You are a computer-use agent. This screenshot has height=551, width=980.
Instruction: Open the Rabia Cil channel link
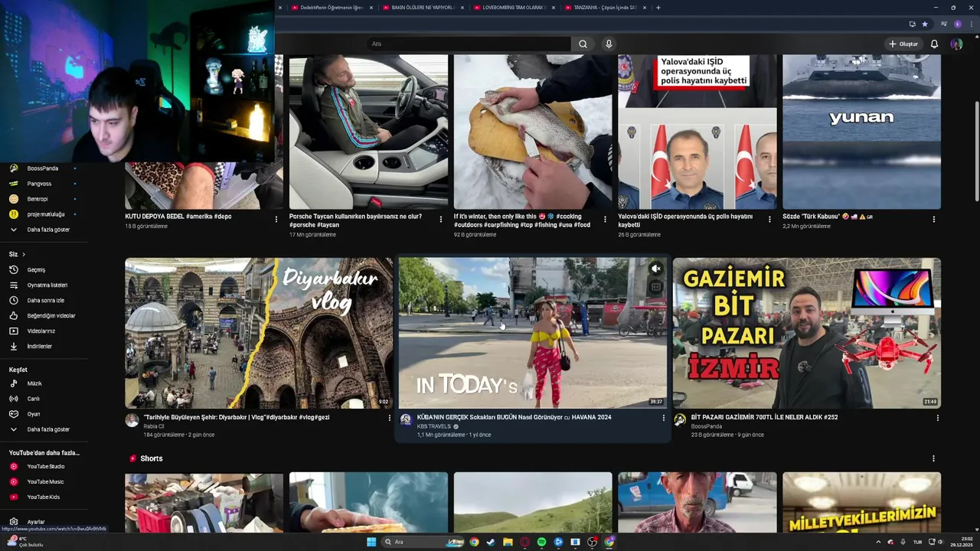click(x=154, y=426)
